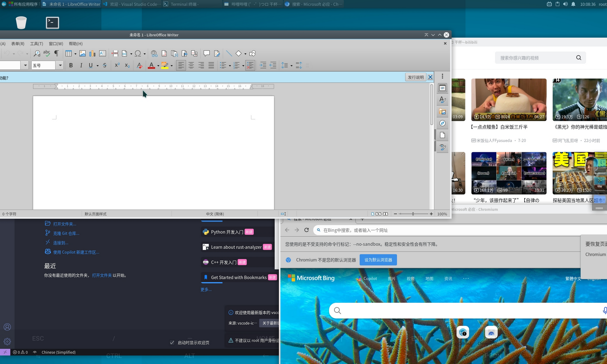Uncheck show welcome page on startup
Screen dimensions: 607x364
click(x=172, y=343)
